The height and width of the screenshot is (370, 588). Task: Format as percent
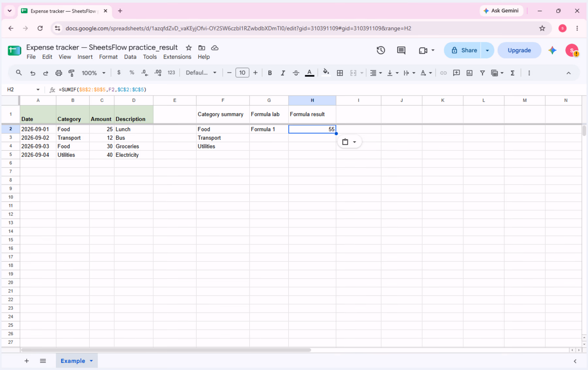(x=132, y=73)
